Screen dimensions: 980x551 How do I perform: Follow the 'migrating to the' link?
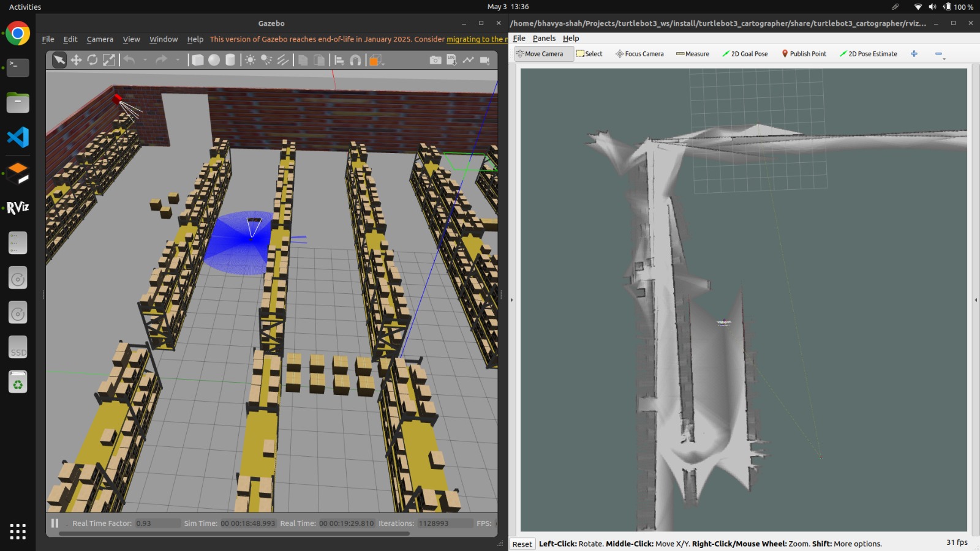point(475,39)
